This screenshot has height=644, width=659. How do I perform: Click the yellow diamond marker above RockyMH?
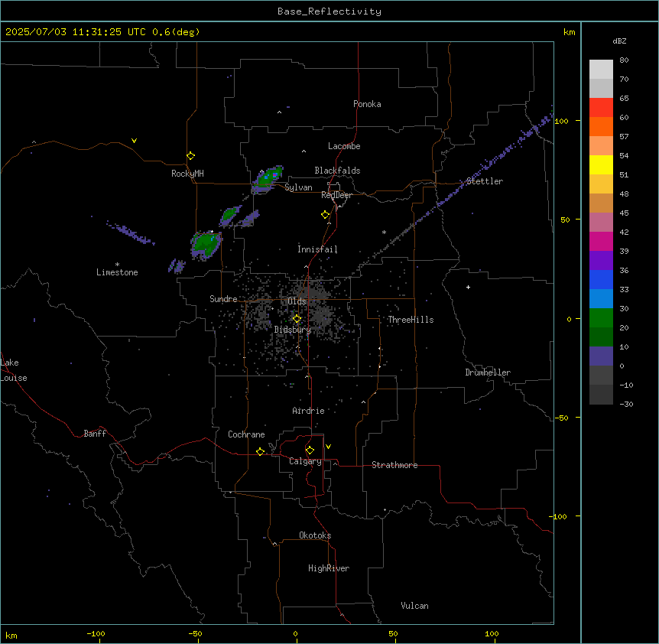(x=191, y=156)
